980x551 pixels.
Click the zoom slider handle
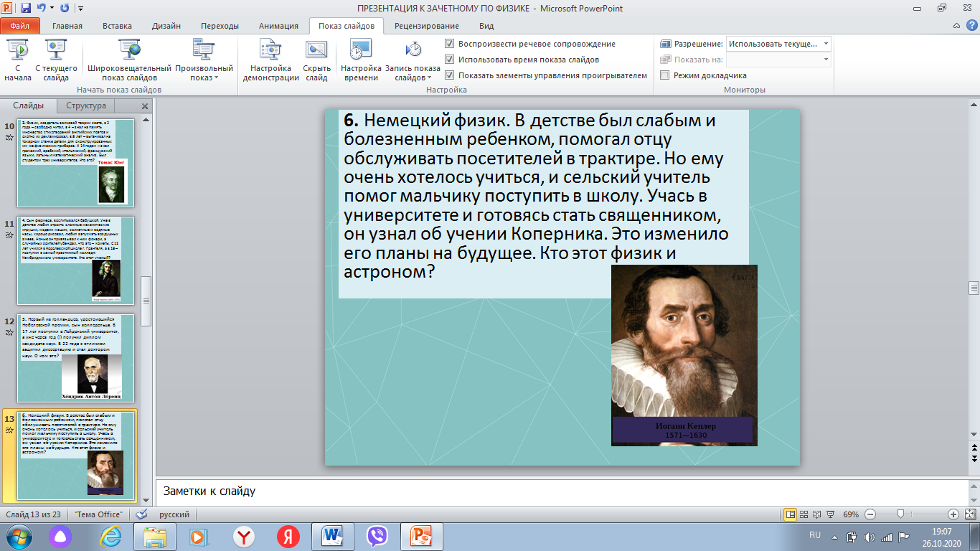[900, 514]
